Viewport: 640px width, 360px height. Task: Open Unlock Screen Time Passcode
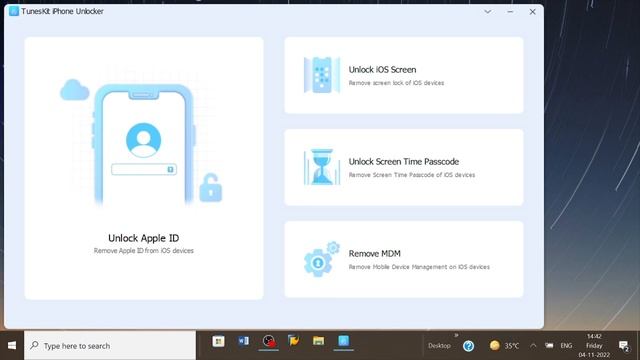(x=404, y=167)
